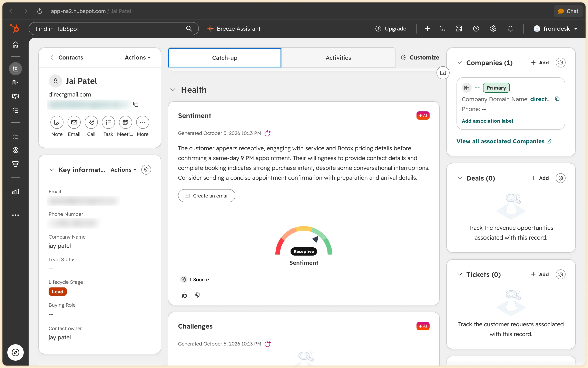
Task: Collapse the Tickets card
Action: click(459, 274)
